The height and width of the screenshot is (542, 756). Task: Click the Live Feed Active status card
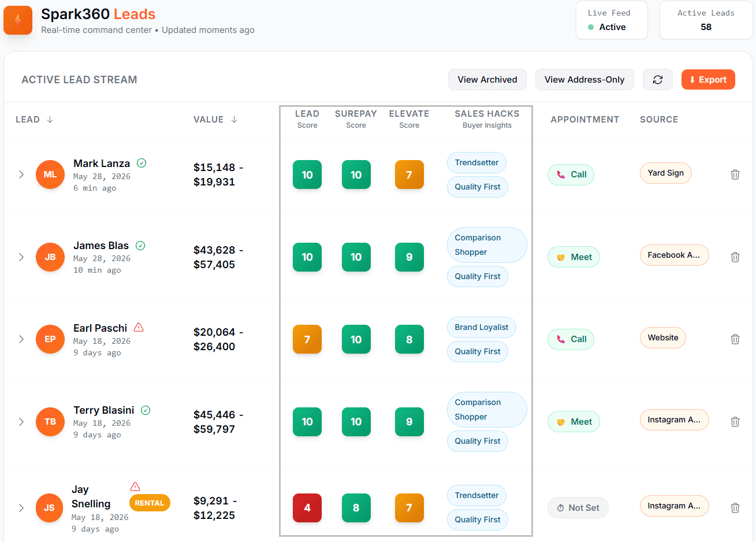[x=612, y=20]
